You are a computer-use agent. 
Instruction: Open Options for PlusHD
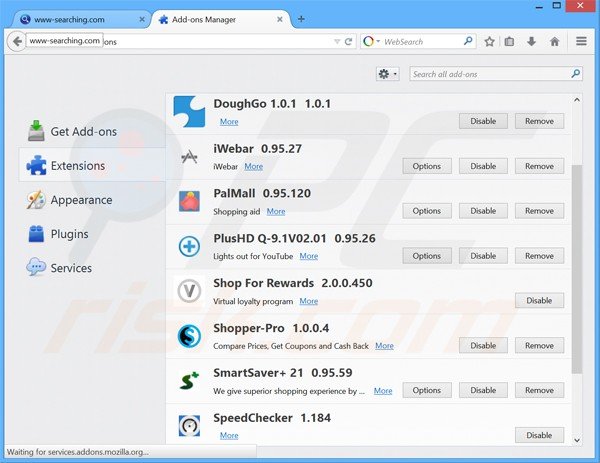click(x=427, y=256)
